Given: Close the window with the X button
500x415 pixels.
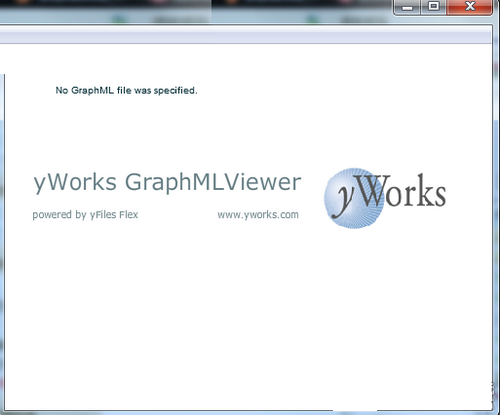Looking at the screenshot, I should (469, 7).
